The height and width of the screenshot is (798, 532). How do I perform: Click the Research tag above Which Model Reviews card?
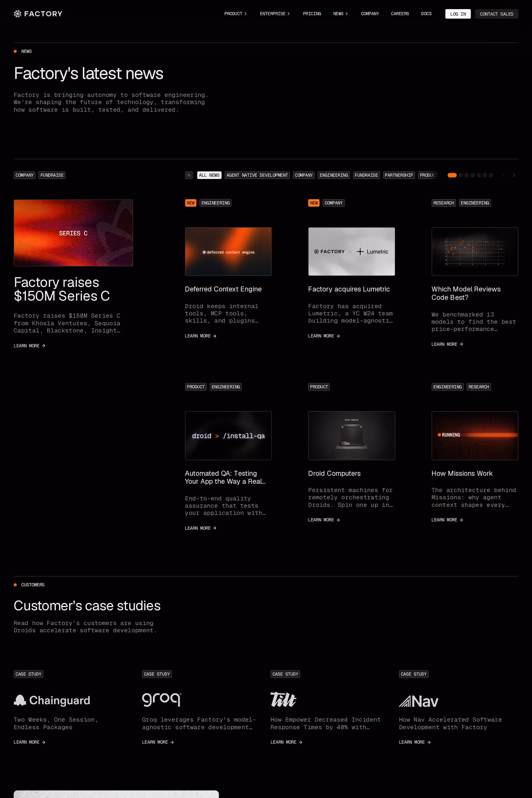(x=444, y=203)
